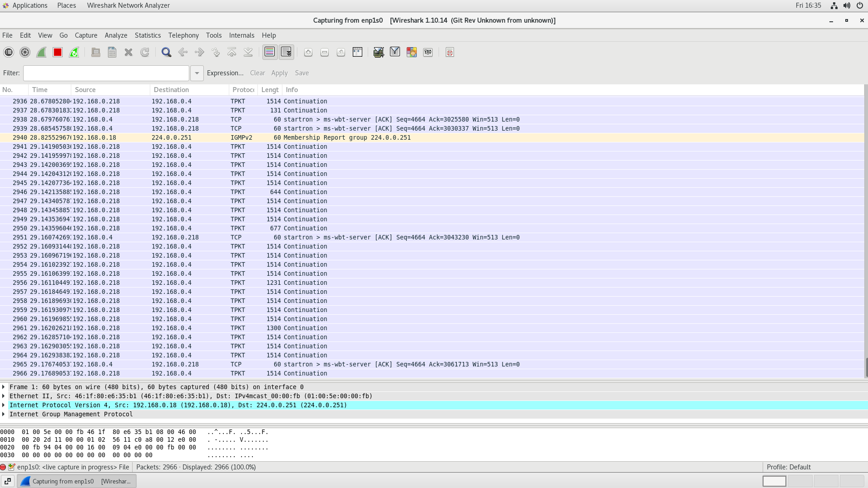Open the display filters dialog icon
Viewport: 868px width, 488px height.
click(x=395, y=52)
